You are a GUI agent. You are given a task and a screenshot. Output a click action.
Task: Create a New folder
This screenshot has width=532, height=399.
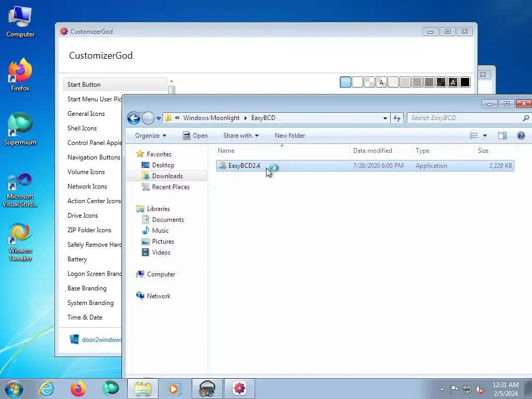(x=290, y=136)
